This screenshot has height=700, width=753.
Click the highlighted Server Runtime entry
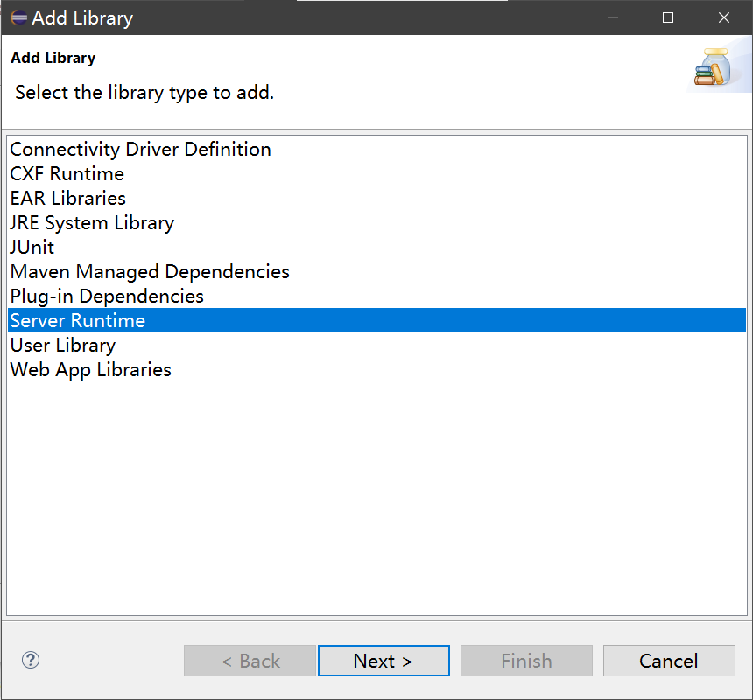pos(78,321)
